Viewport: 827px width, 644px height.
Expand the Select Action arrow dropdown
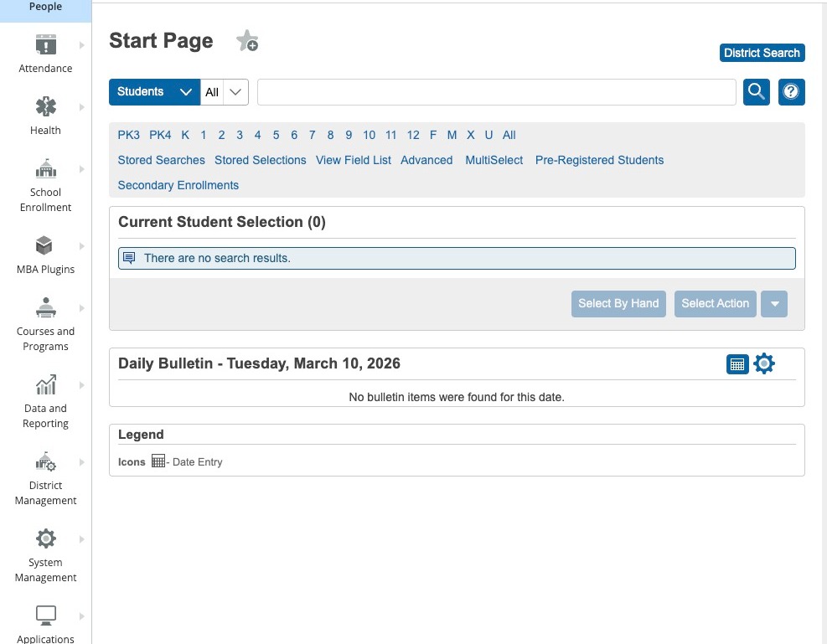click(774, 304)
